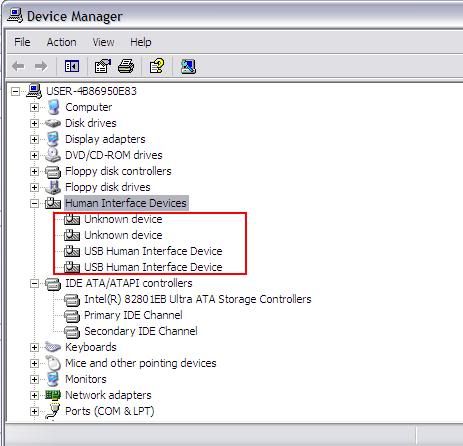463x446 pixels.
Task: Select the Secondary IDE Channel entry
Action: pos(141,331)
